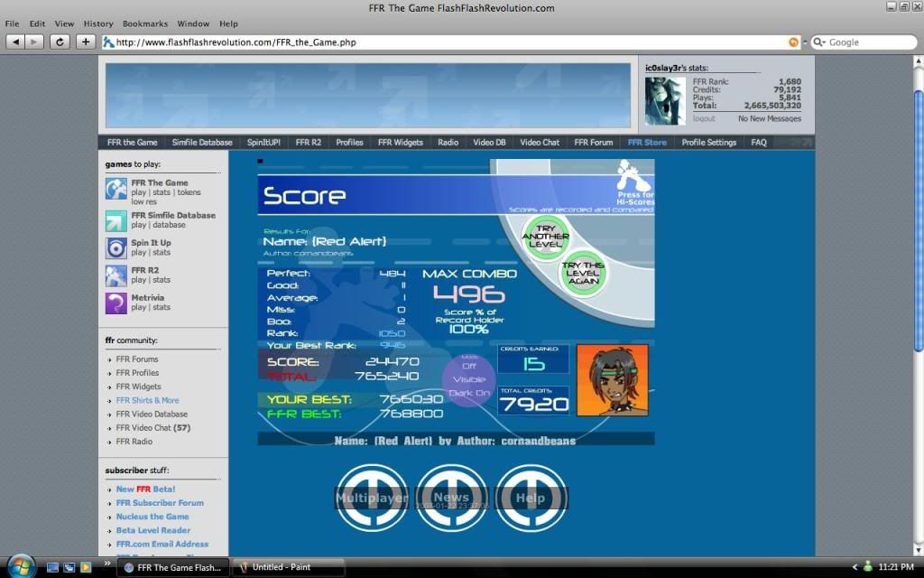Click the browser back arrow
Viewport: 924px width, 578px height.
click(16, 42)
